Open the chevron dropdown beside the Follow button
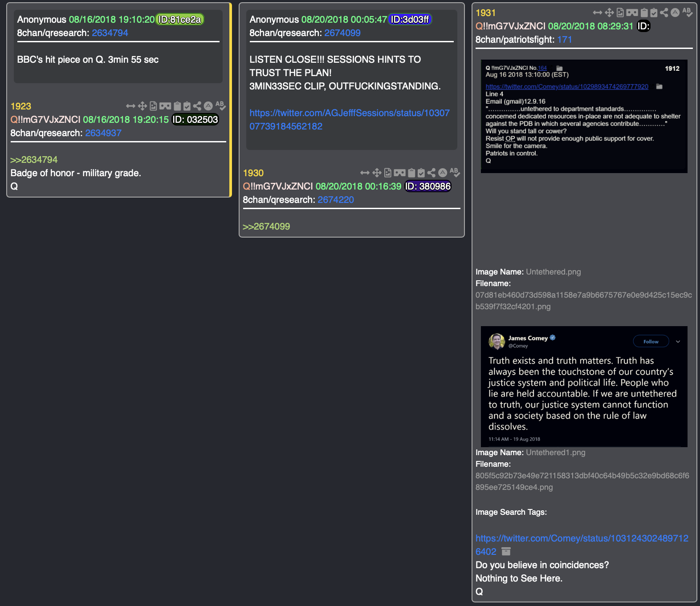The height and width of the screenshot is (606, 700). pyautogui.click(x=678, y=342)
